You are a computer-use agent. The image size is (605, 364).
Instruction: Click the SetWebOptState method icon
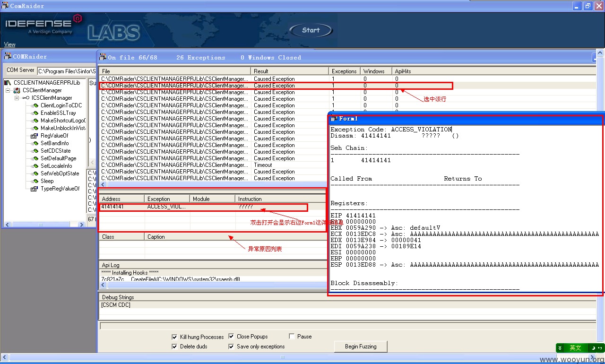coord(35,173)
